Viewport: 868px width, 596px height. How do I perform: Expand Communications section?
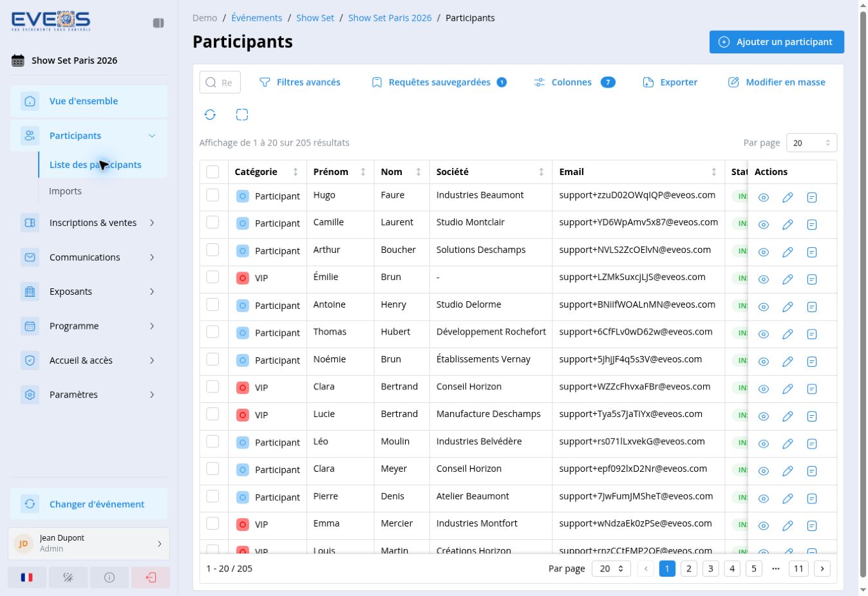89,257
